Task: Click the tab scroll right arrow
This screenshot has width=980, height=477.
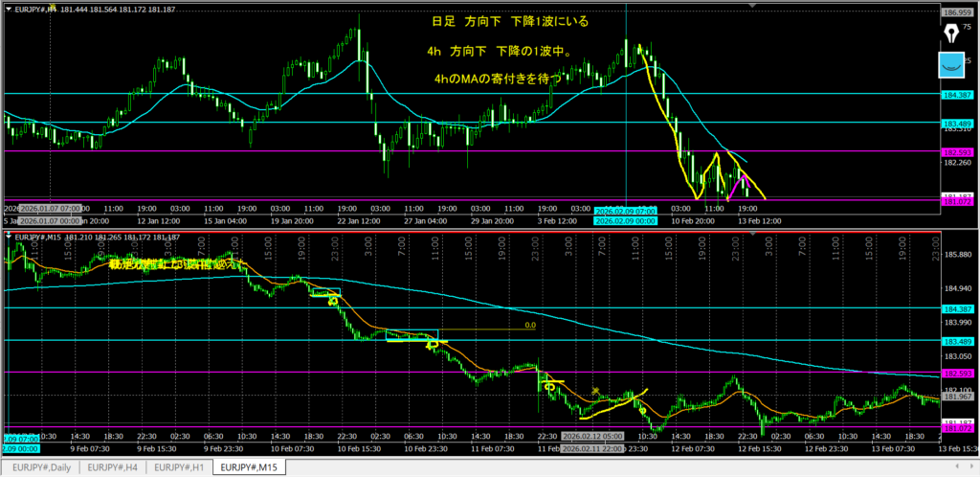Action: (x=969, y=467)
